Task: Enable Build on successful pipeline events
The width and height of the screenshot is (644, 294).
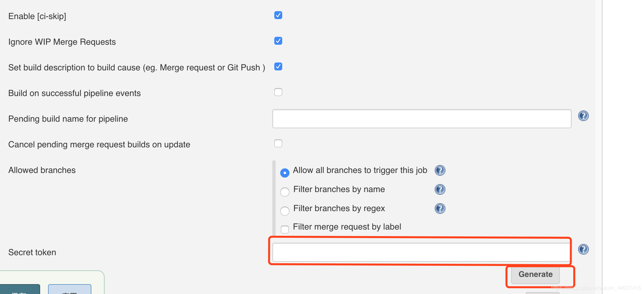Action: [x=278, y=92]
